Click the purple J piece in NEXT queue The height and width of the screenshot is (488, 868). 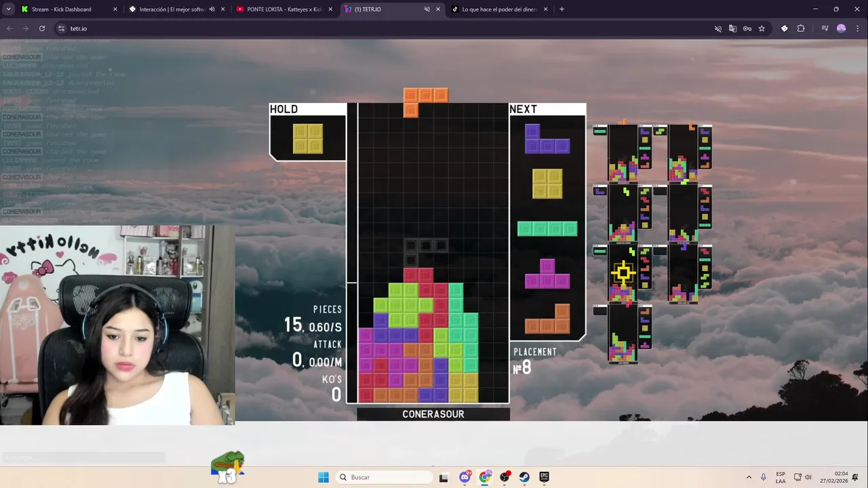click(547, 138)
